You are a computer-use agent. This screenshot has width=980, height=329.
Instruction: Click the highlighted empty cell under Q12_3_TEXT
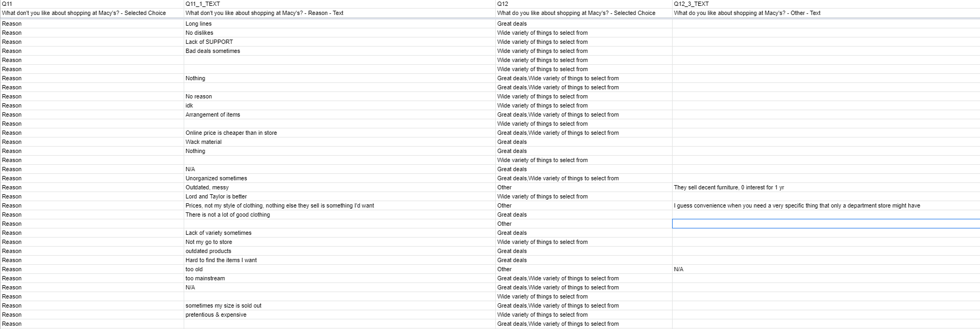tap(826, 224)
